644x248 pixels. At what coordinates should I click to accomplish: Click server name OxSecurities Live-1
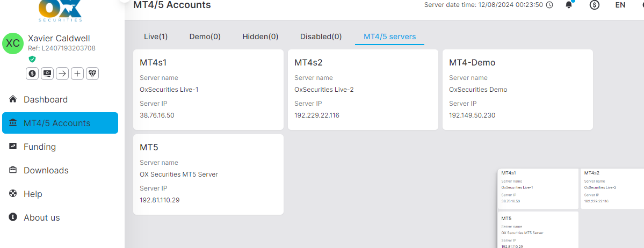[169, 90]
